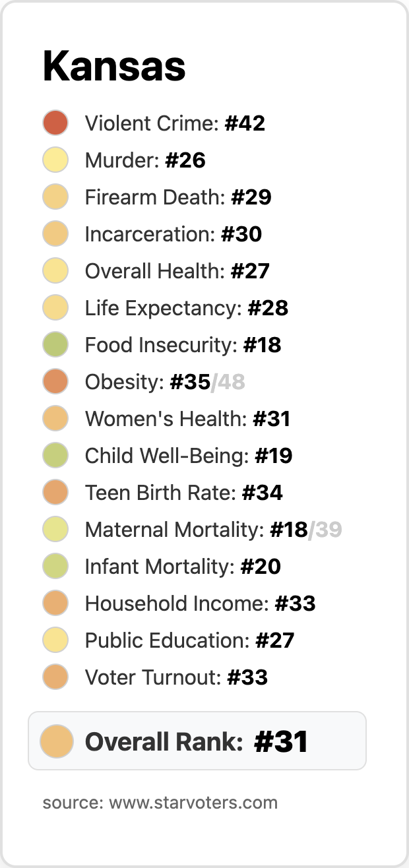The height and width of the screenshot is (868, 409).
Task: Click the Life Expectancy #28 text
Action: (186, 308)
